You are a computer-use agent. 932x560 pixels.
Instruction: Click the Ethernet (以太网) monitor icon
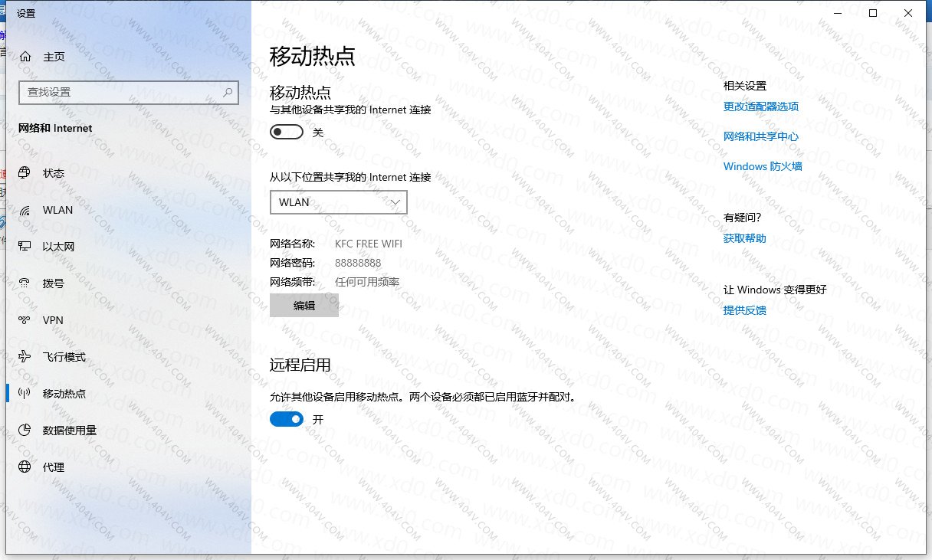tap(25, 247)
